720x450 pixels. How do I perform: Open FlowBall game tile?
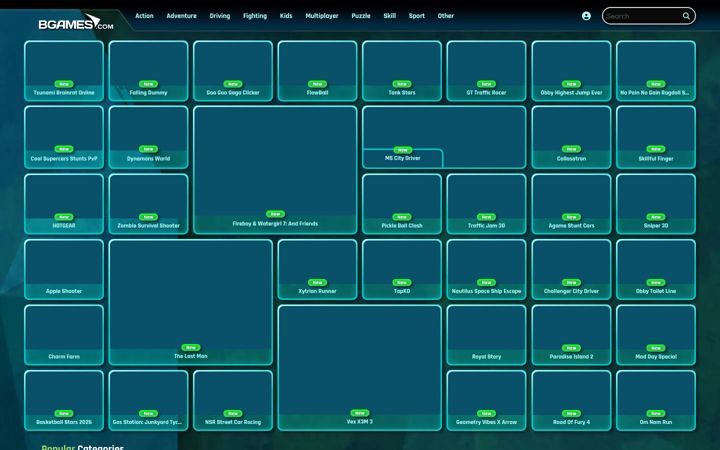tap(317, 71)
